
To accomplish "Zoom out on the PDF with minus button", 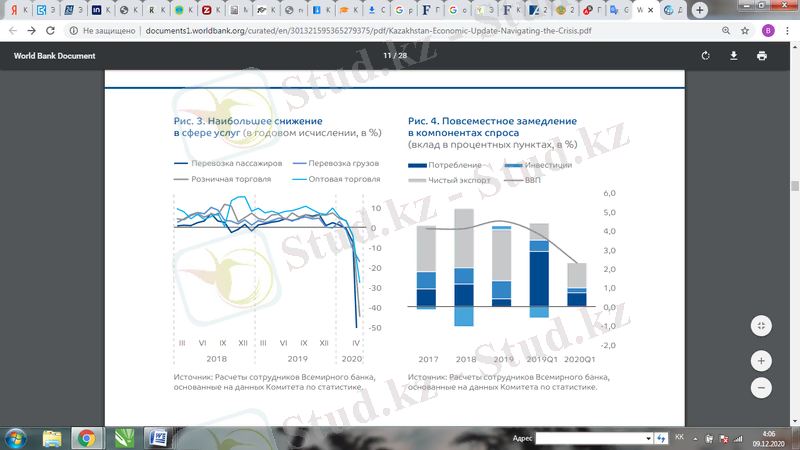I will [761, 388].
